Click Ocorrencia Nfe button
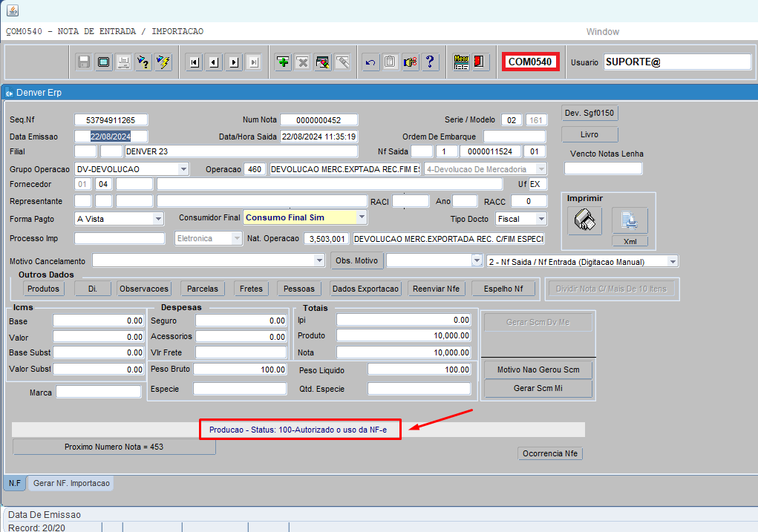Viewport: 758px width, 532px height. pyautogui.click(x=549, y=453)
